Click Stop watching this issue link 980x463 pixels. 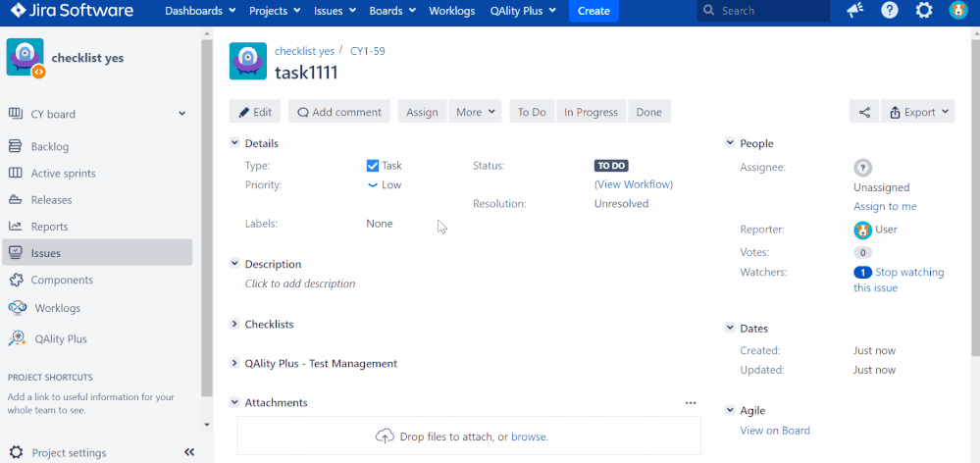pyautogui.click(x=899, y=280)
